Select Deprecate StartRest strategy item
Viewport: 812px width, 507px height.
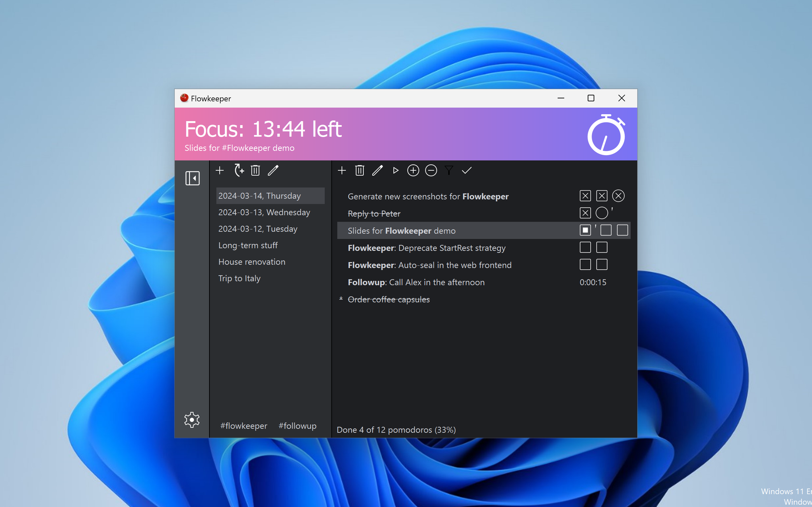426,248
